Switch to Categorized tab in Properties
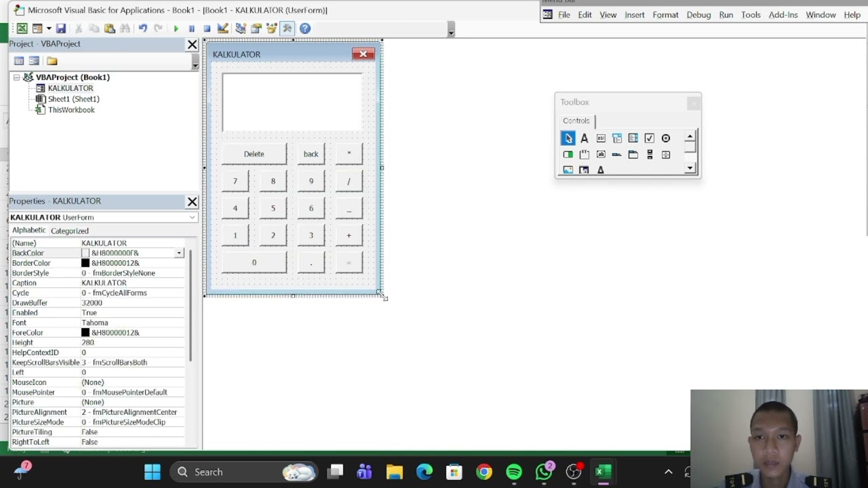The image size is (868, 488). 69,231
